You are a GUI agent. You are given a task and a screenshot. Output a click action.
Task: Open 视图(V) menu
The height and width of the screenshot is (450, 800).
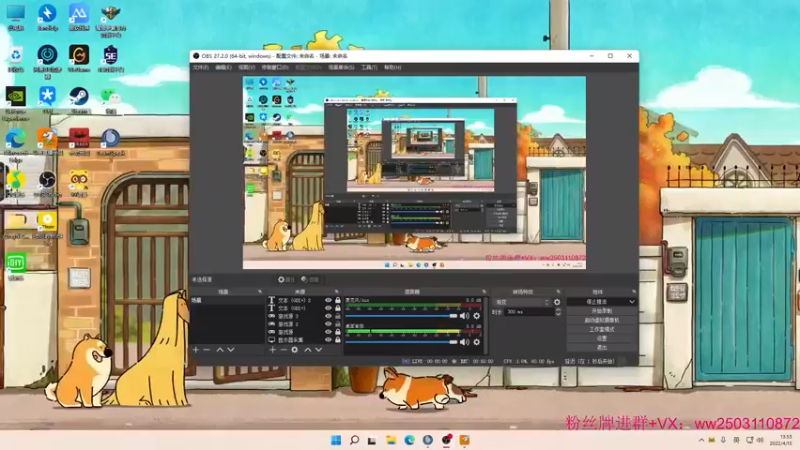246,67
